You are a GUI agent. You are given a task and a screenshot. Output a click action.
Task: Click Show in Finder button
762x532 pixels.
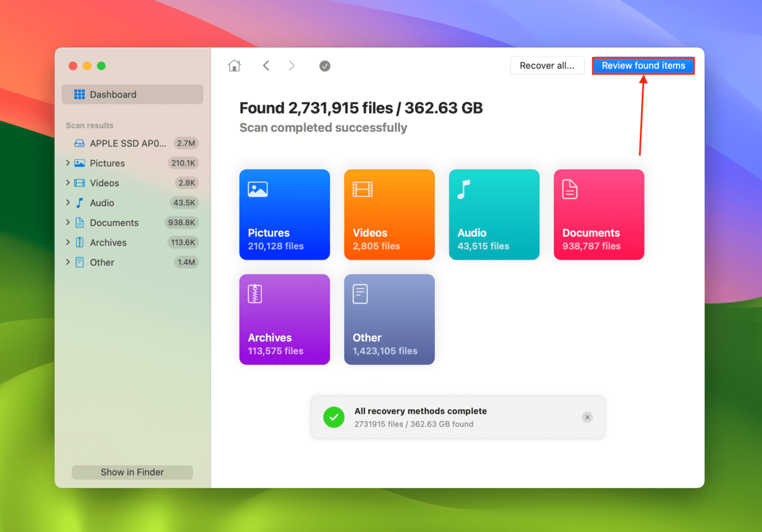pyautogui.click(x=132, y=472)
